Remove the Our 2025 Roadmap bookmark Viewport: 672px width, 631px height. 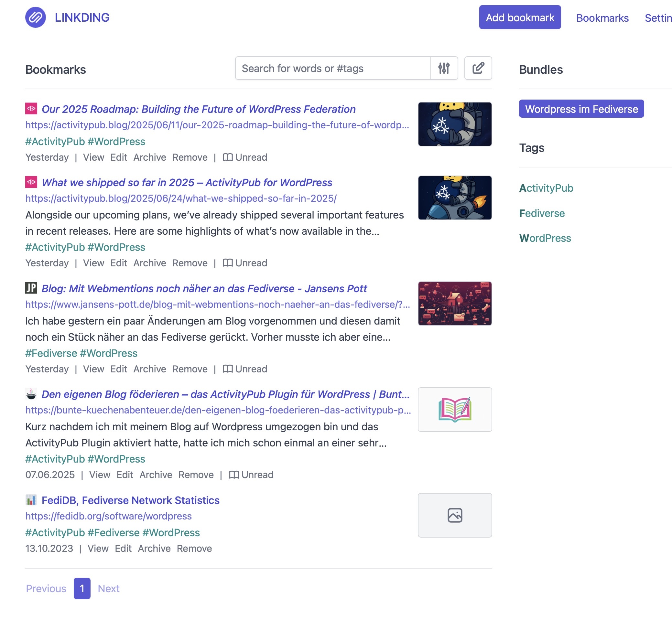pyautogui.click(x=190, y=157)
